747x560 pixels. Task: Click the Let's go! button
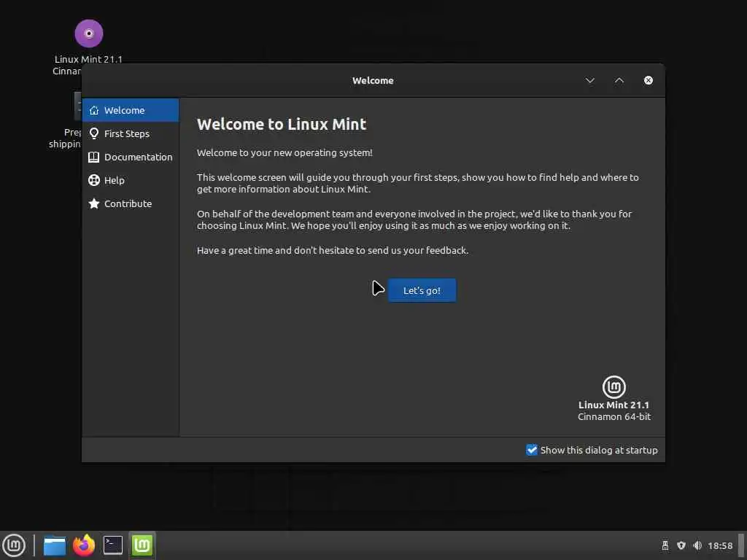click(x=422, y=290)
